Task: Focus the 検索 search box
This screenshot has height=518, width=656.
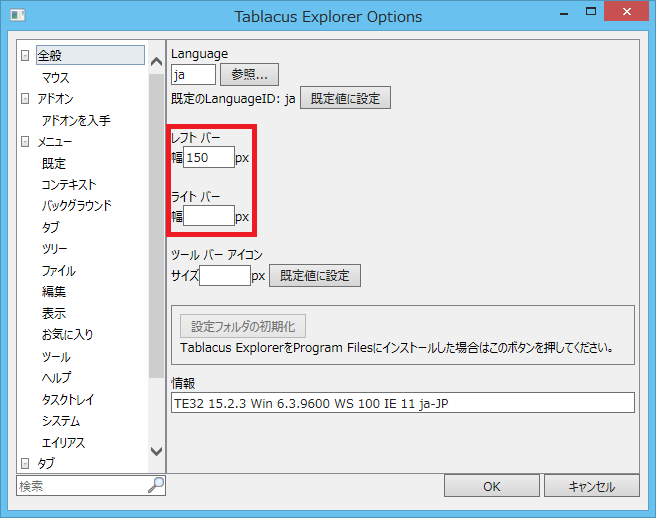Action: [x=82, y=486]
